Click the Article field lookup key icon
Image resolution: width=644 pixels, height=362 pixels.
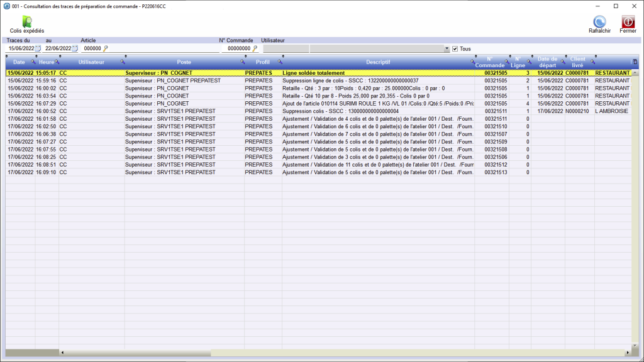click(x=106, y=48)
